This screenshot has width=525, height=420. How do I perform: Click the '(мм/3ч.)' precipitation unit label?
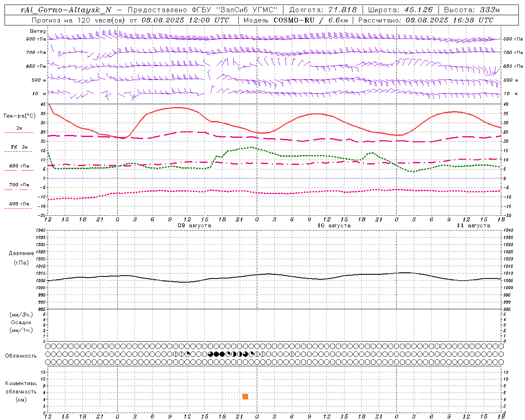tap(21, 315)
